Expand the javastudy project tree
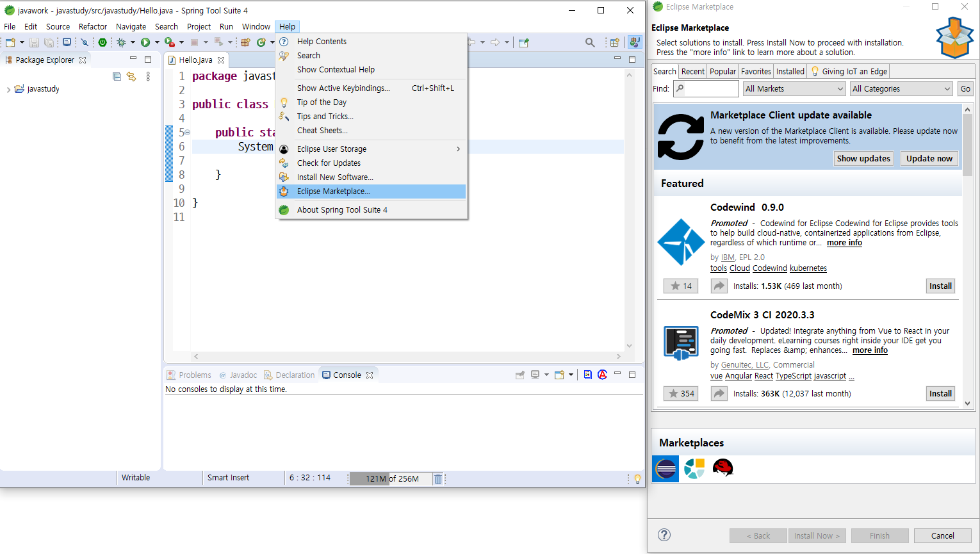This screenshot has height=554, width=980. [x=8, y=90]
